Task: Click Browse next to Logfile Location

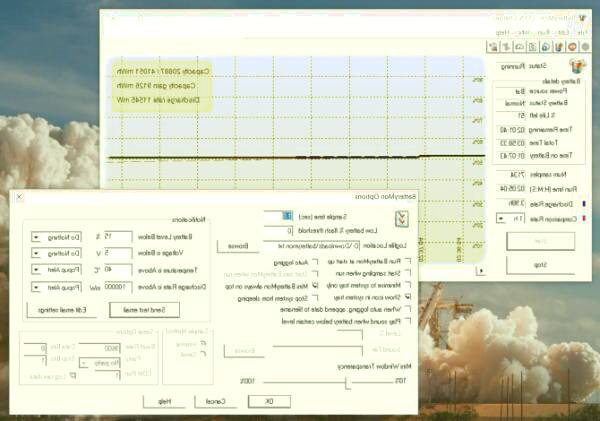Action: [x=238, y=245]
